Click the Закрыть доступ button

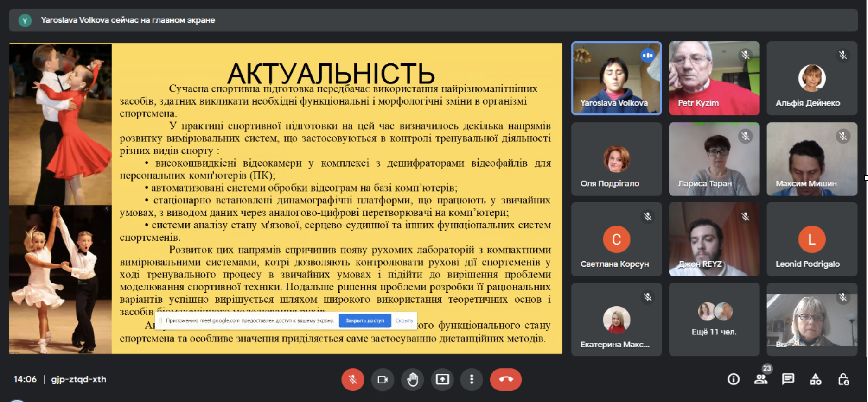tap(365, 320)
